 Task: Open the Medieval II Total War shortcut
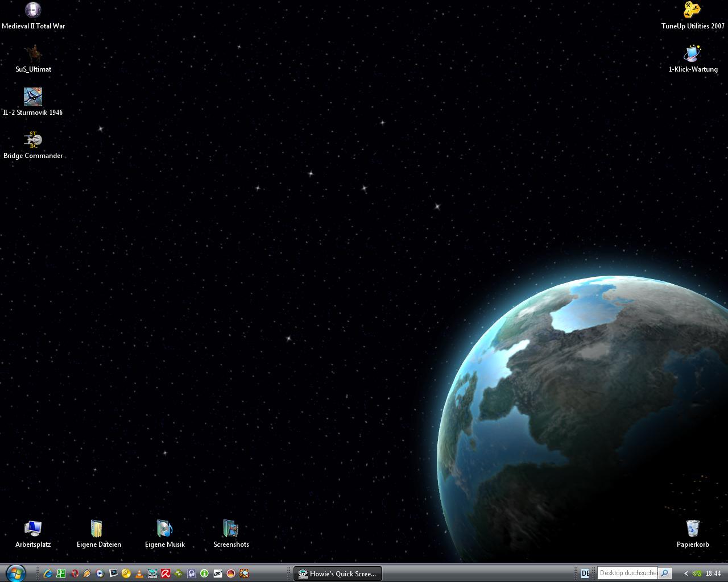(33, 11)
